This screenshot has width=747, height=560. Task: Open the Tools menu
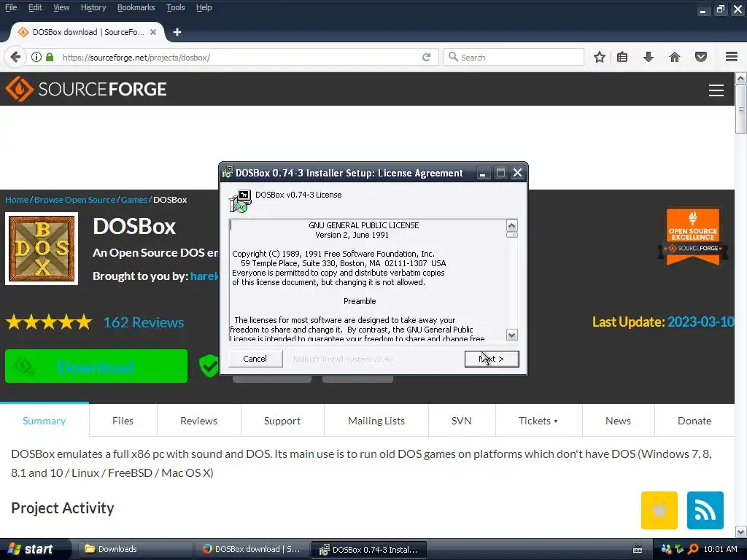pyautogui.click(x=175, y=7)
